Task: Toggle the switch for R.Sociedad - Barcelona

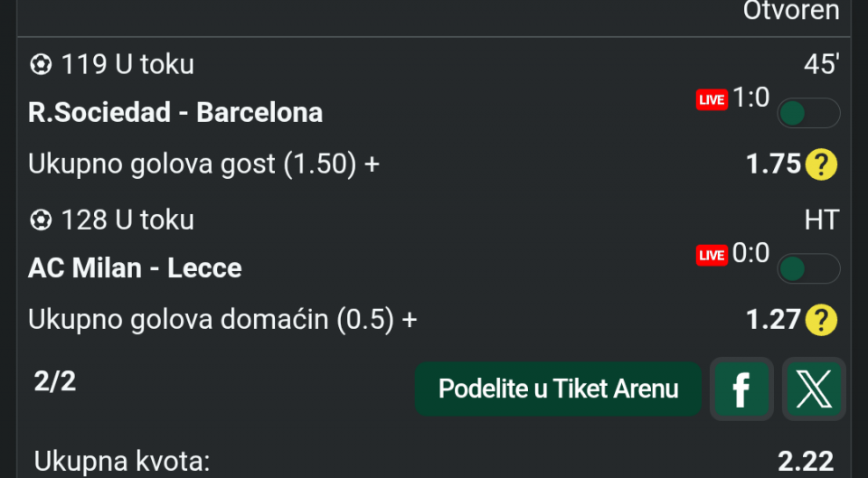Action: (808, 113)
